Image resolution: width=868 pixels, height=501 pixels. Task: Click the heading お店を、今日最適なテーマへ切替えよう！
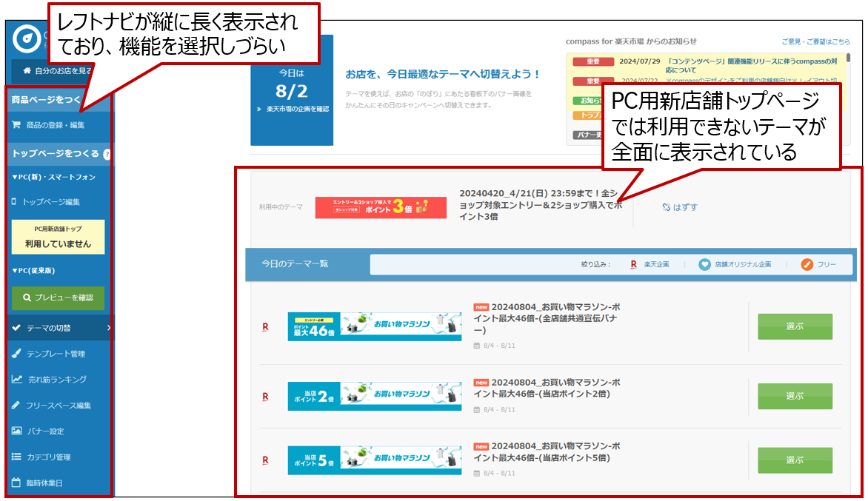tap(443, 74)
